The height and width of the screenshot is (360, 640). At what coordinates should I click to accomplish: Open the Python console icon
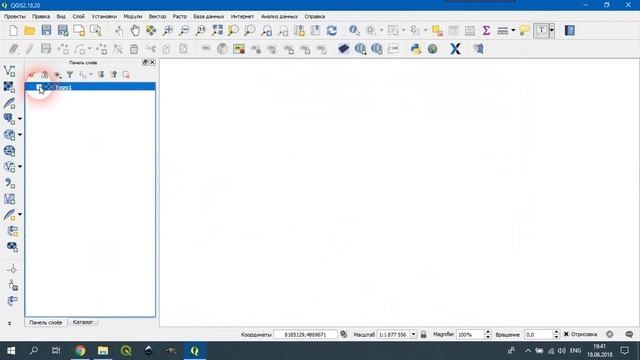(x=416, y=49)
